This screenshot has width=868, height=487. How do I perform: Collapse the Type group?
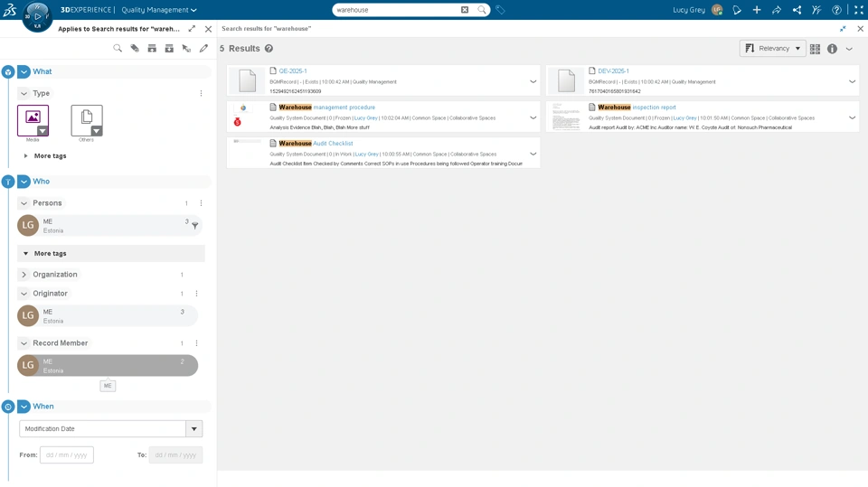[24, 94]
